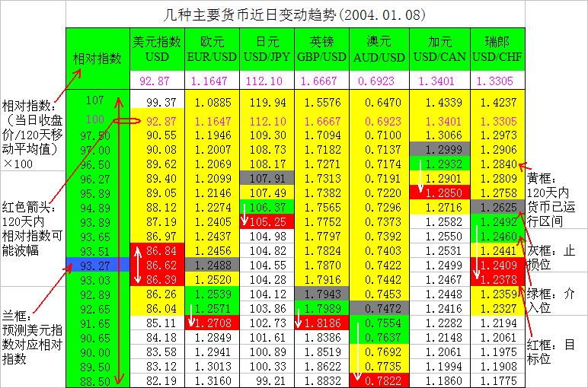
Task: Click the blue highlighted cell 93.27
Action: 97,266
